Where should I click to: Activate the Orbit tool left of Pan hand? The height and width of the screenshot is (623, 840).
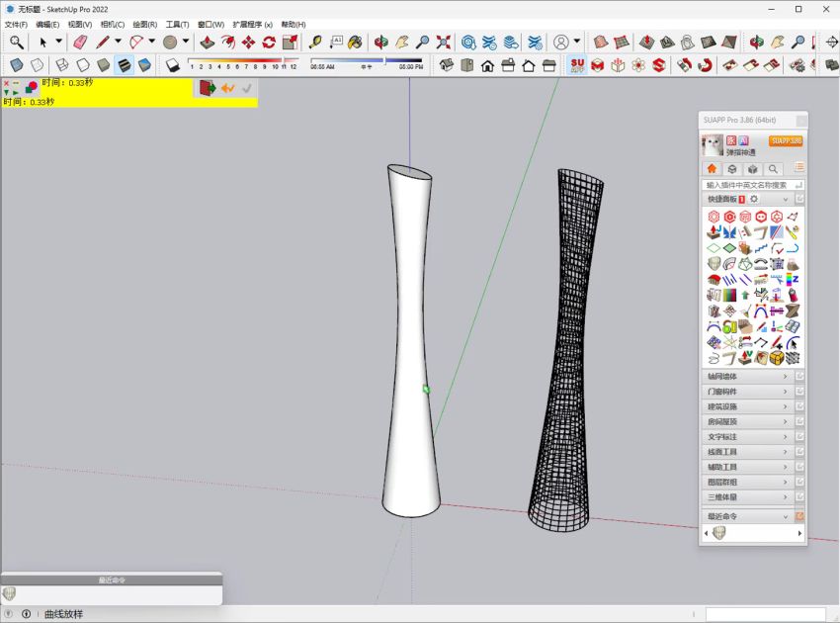(381, 42)
